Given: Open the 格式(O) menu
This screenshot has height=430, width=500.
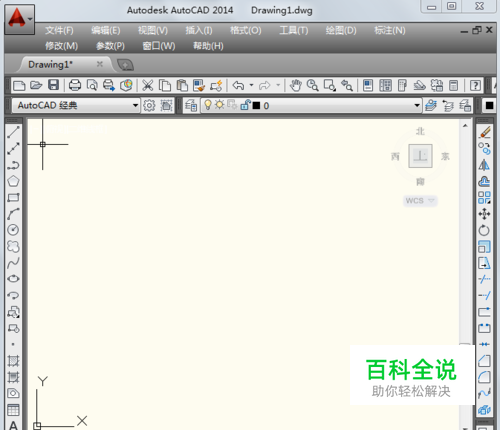Looking at the screenshot, I should 246,31.
